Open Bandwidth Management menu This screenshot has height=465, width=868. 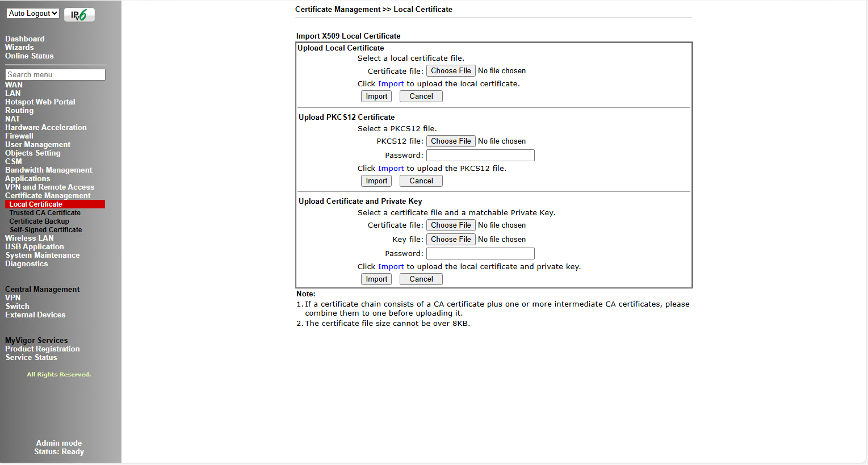[49, 170]
